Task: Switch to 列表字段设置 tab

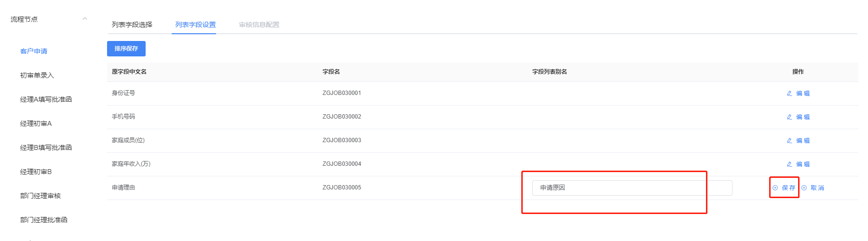Action: pyautogui.click(x=195, y=25)
